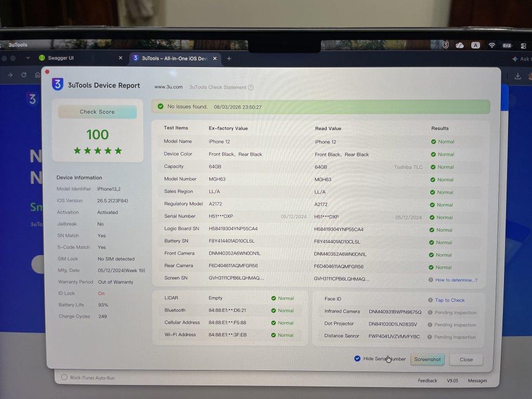Click the green check icon beside No issues found
This screenshot has width=532, height=399.
161,107
